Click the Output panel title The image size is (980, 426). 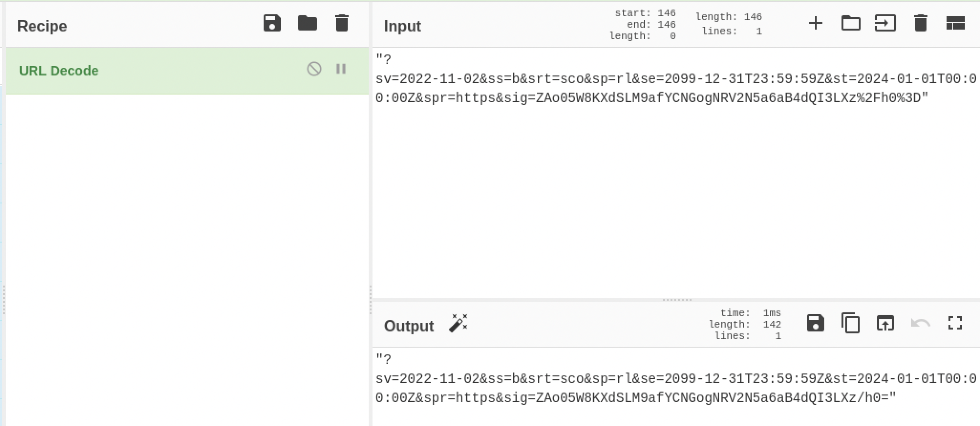pyautogui.click(x=409, y=326)
